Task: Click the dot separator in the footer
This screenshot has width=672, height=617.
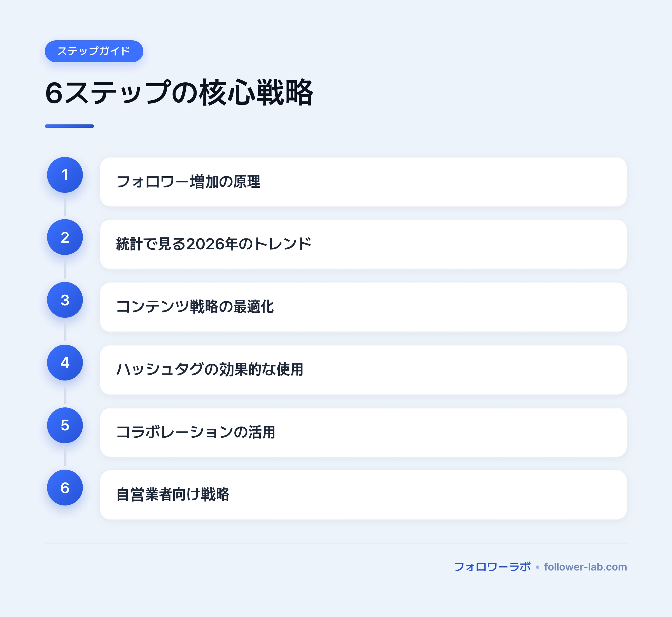Action: pyautogui.click(x=537, y=567)
